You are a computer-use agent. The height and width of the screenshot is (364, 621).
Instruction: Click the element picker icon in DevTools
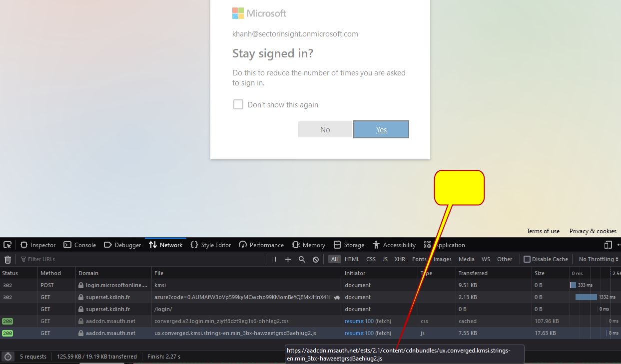pos(7,245)
